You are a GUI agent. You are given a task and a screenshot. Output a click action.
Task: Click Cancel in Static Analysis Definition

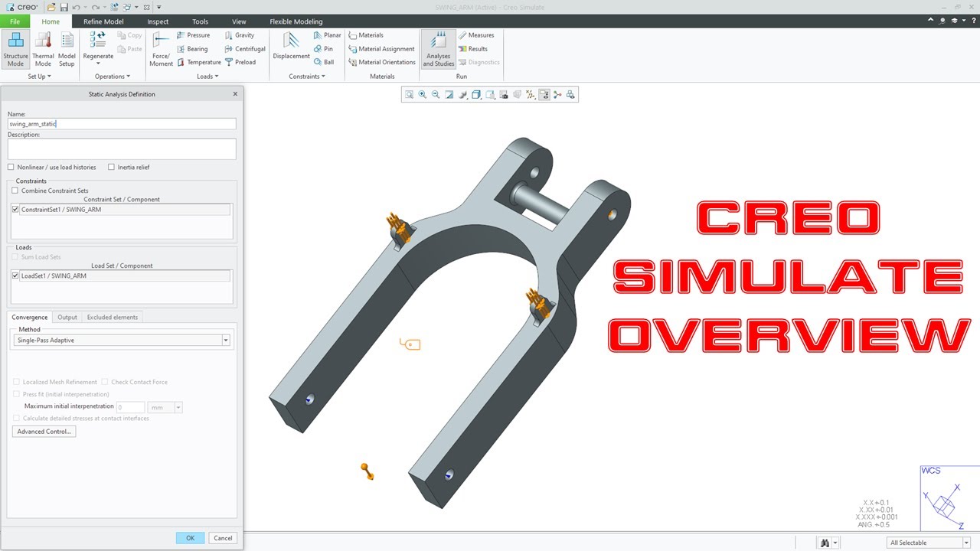(x=223, y=538)
